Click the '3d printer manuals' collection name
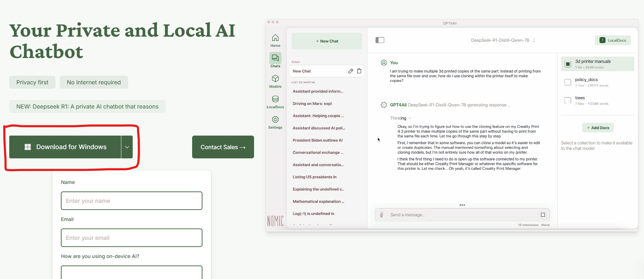This screenshot has width=644, height=279. pos(593,62)
